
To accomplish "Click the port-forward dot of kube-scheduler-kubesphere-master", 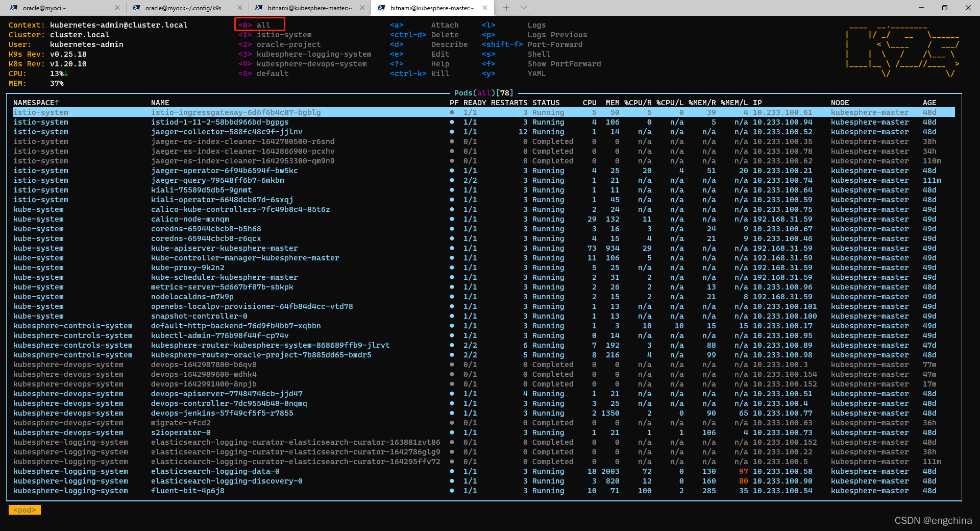I will pyautogui.click(x=452, y=277).
